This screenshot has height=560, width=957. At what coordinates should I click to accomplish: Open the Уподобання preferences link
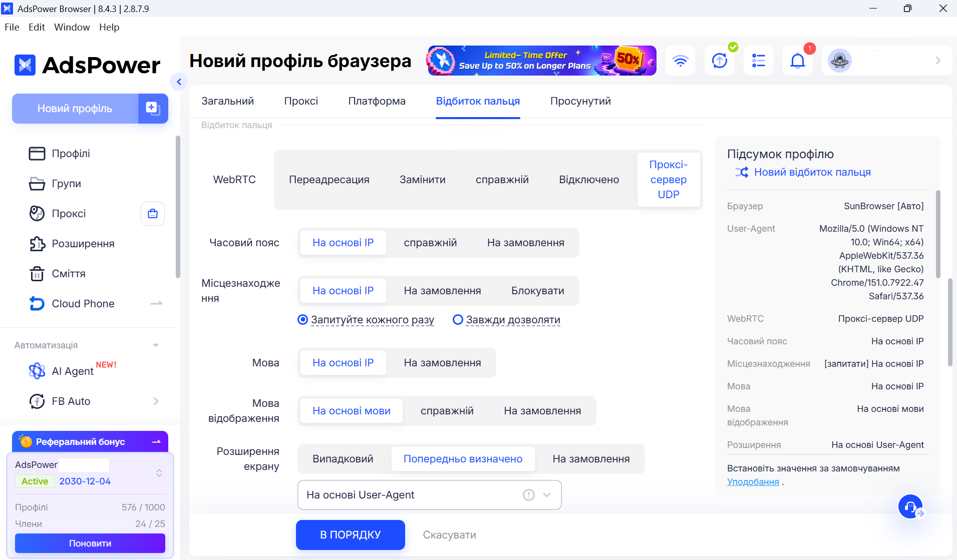[x=753, y=482]
